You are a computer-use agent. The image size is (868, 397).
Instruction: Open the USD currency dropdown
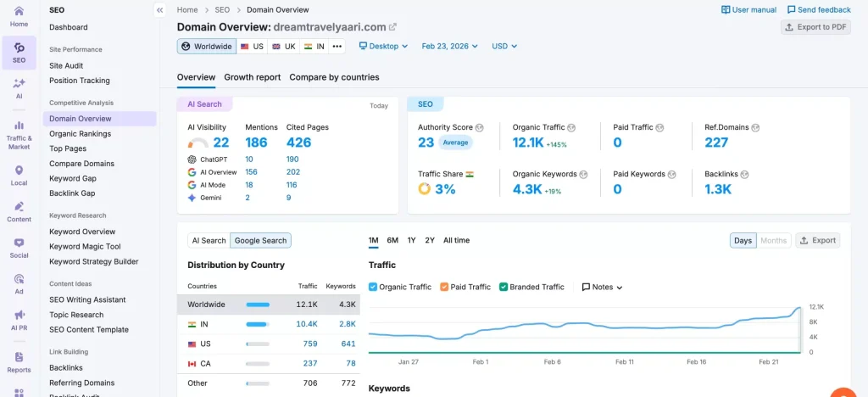(x=504, y=47)
